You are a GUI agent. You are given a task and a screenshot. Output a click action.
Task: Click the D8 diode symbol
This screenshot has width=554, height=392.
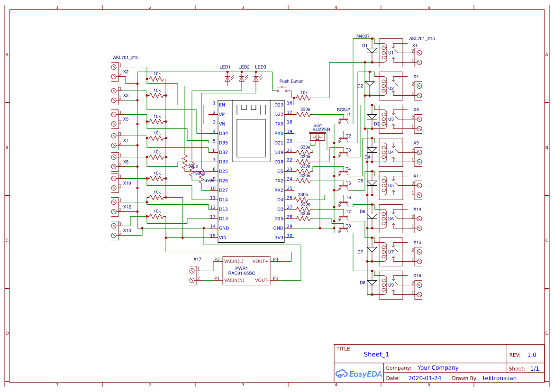tap(372, 283)
